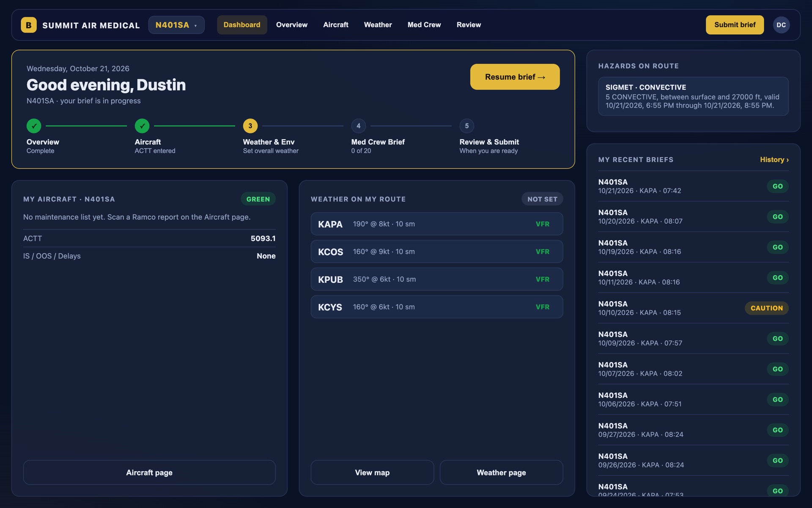Image resolution: width=812 pixels, height=508 pixels.
Task: Open the Weather tab
Action: (378, 25)
